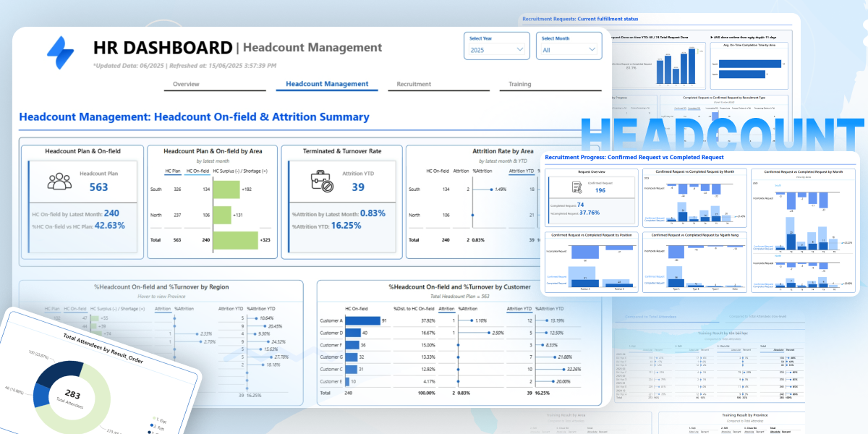This screenshot has height=434, width=868.
Task: Click the South area +192 surplus bar
Action: (226, 190)
